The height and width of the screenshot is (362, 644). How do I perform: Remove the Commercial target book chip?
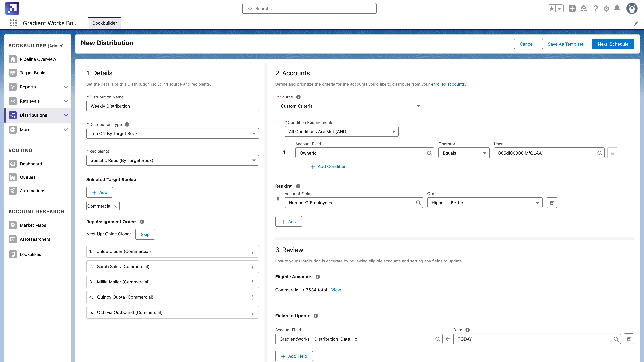(115, 206)
